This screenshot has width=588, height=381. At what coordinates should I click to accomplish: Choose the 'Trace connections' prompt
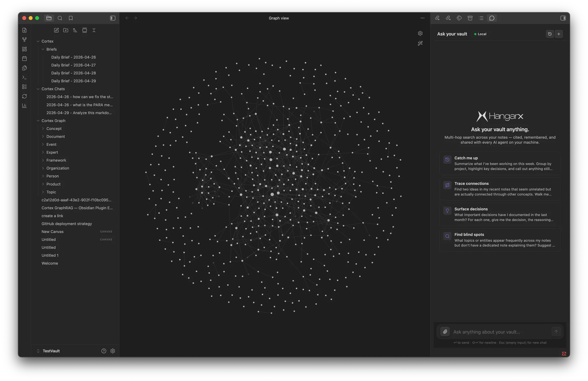click(x=500, y=189)
